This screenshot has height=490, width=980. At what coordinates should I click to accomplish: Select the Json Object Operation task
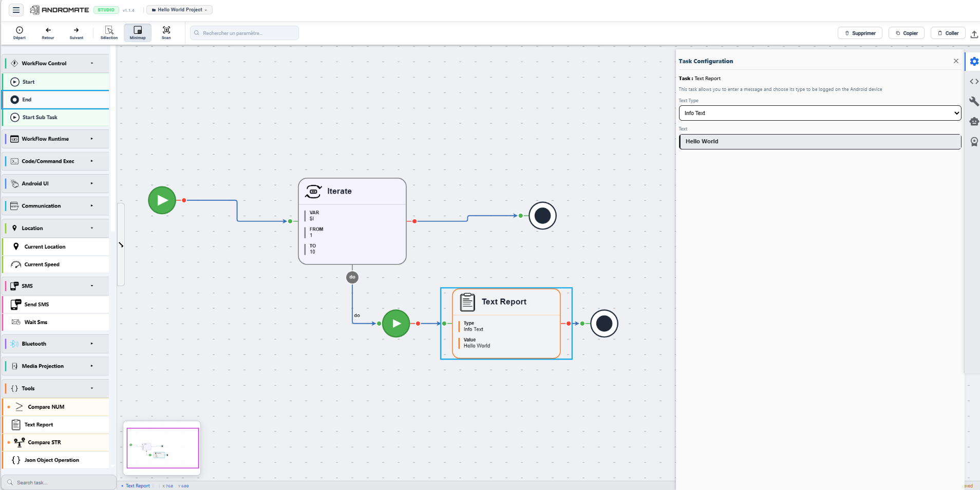[55, 460]
